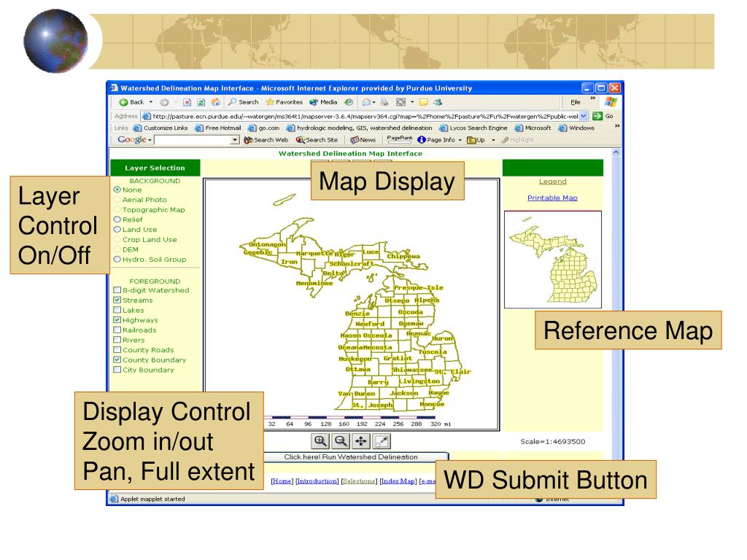The width and height of the screenshot is (747, 560).
Task: Follow the Introduction link at page bottom
Action: point(317,481)
